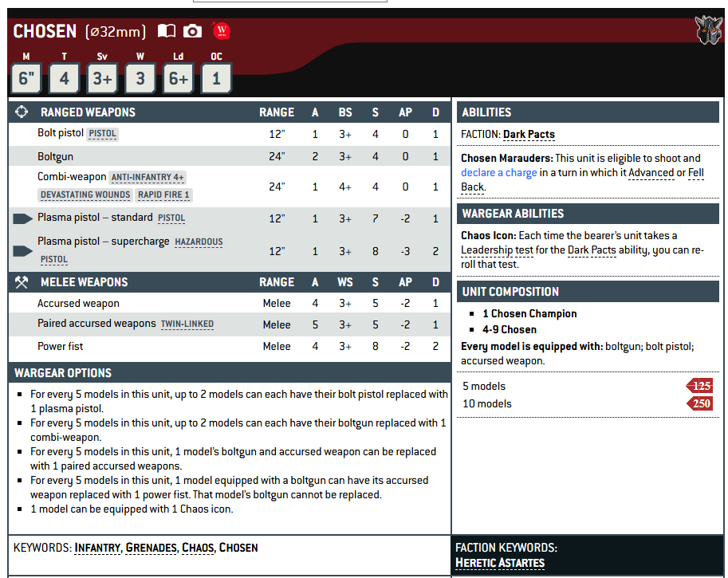The width and height of the screenshot is (728, 578).
Task: Open the book icon next to Chosen title
Action: tap(166, 31)
